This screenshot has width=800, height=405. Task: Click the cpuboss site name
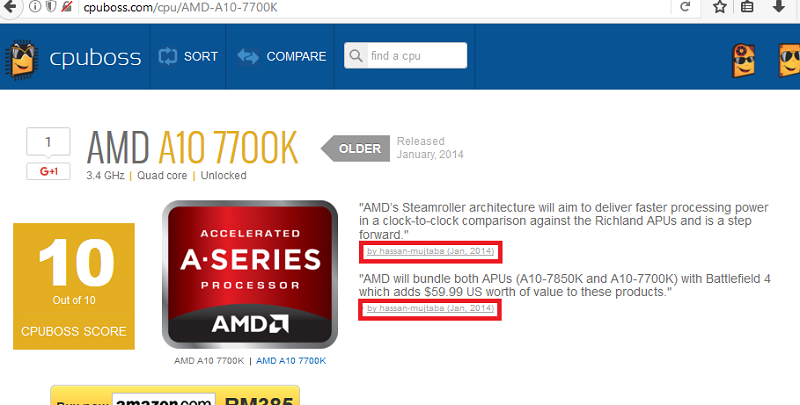coord(95,58)
